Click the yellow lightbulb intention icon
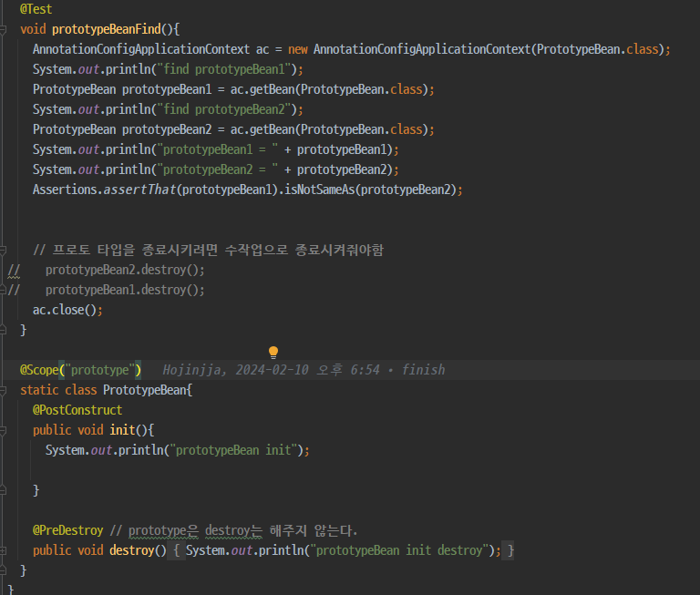The image size is (700, 595). click(x=273, y=353)
